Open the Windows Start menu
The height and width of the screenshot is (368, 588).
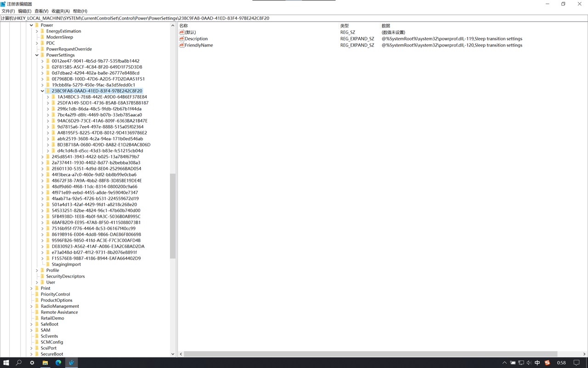pos(6,362)
